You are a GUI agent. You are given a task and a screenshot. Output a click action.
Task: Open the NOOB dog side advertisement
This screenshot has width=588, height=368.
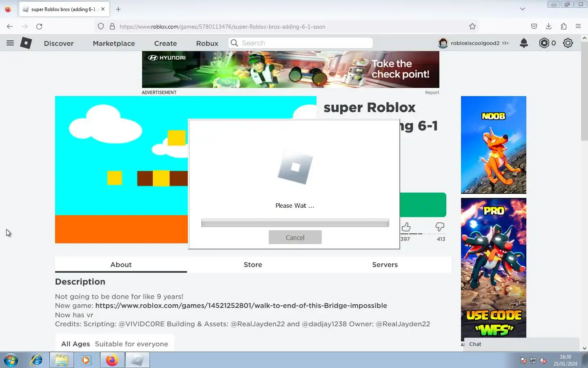coord(494,145)
